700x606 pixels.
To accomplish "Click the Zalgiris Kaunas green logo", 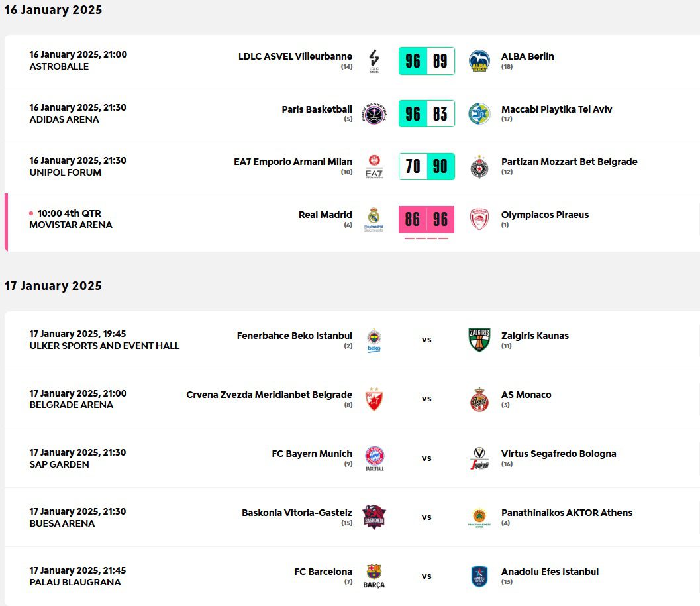I will (479, 340).
